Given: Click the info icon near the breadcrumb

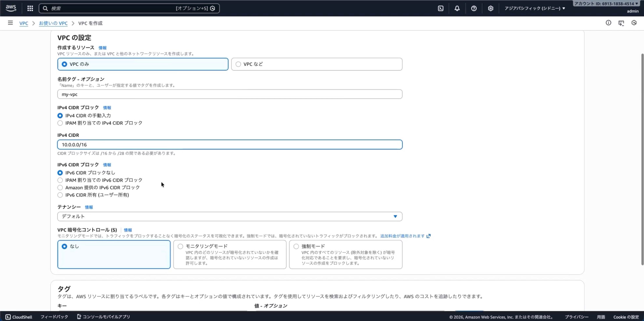Looking at the screenshot, I should pyautogui.click(x=608, y=23).
